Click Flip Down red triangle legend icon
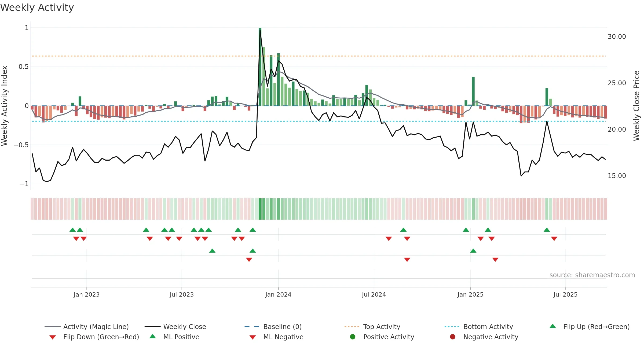This screenshot has width=644, height=362. click(x=53, y=337)
